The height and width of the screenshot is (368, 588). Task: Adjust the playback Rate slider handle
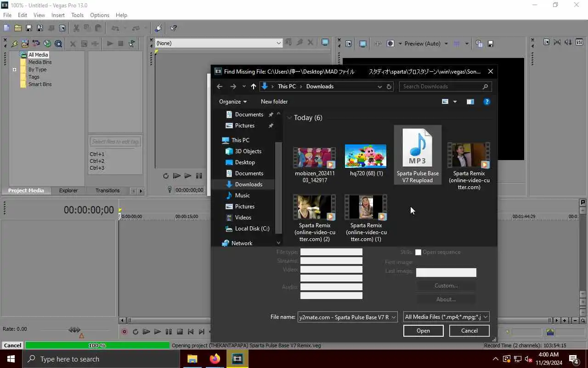click(x=74, y=330)
